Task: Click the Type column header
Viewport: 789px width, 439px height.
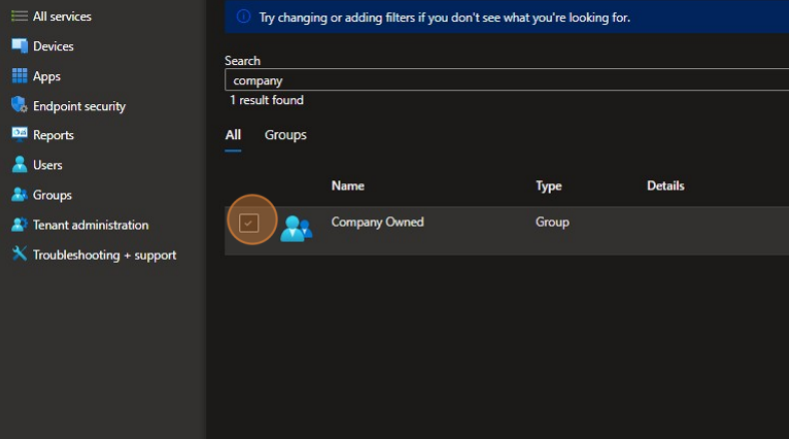Action: pos(549,186)
